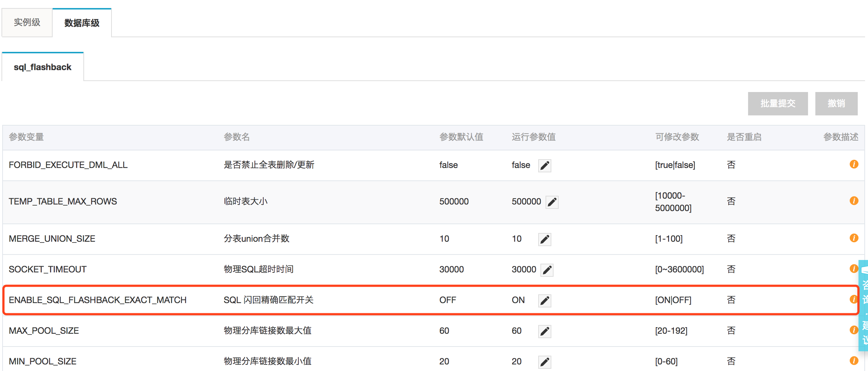Click the 撤销 button

click(x=836, y=104)
